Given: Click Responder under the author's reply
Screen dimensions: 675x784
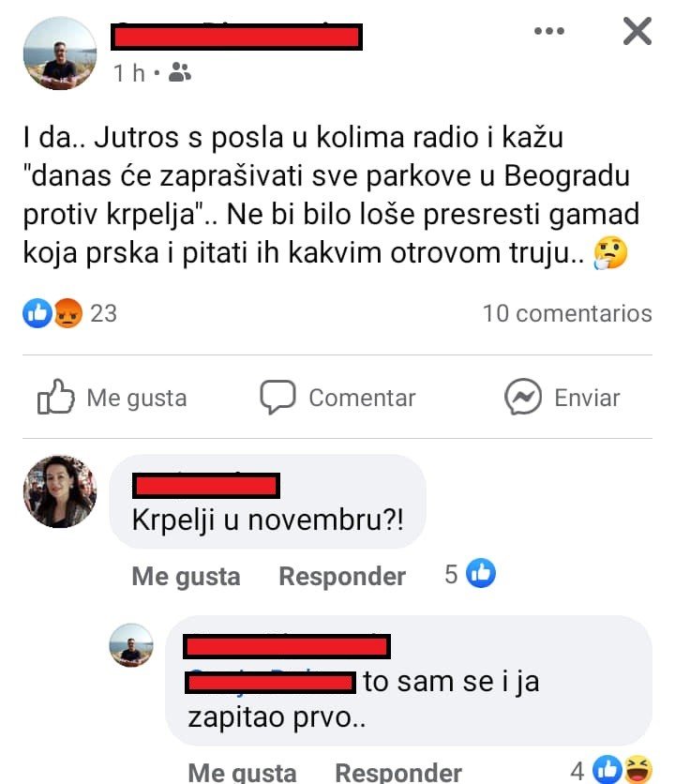Looking at the screenshot, I should pyautogui.click(x=398, y=773).
